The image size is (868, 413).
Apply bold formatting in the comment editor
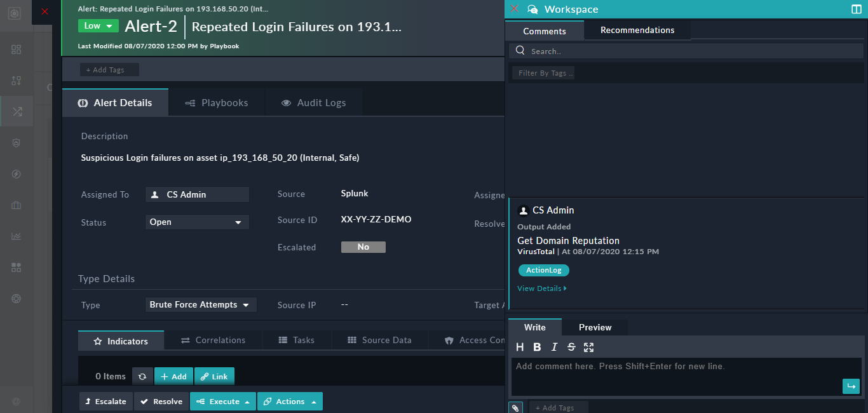(x=536, y=347)
